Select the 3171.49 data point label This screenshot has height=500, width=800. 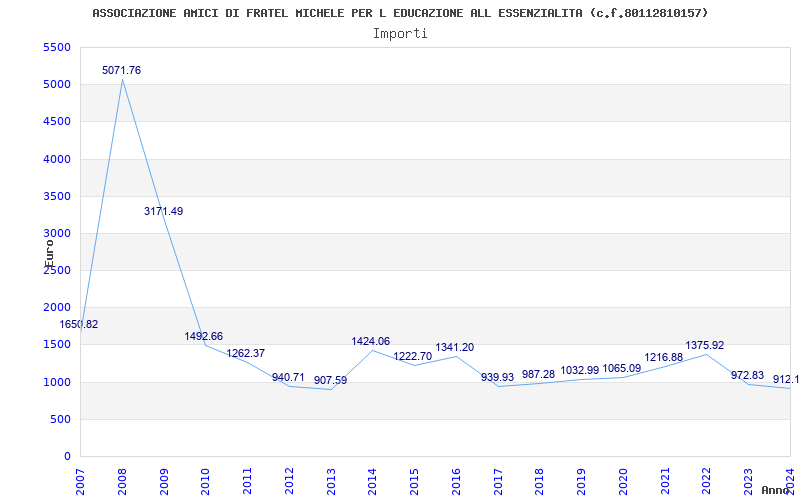163,212
